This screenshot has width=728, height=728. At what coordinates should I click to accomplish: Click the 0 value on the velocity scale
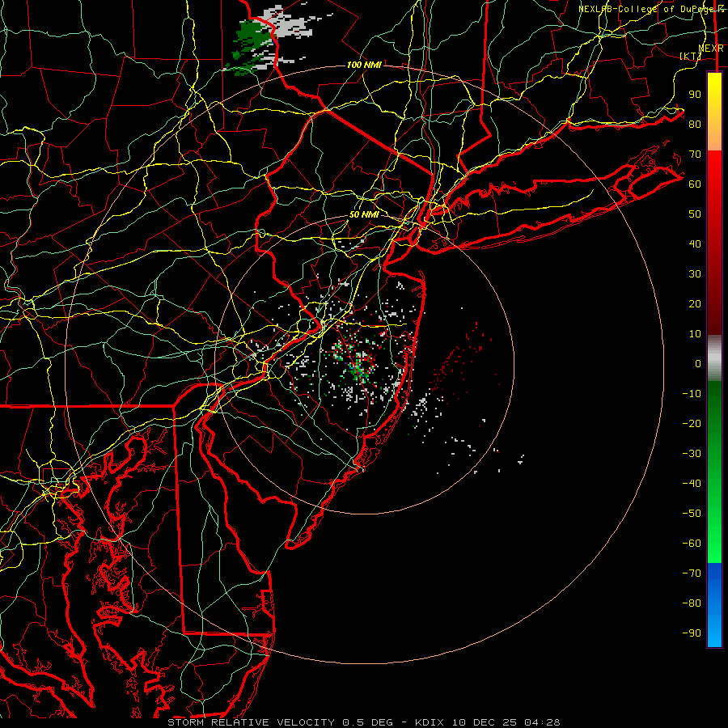pos(698,363)
